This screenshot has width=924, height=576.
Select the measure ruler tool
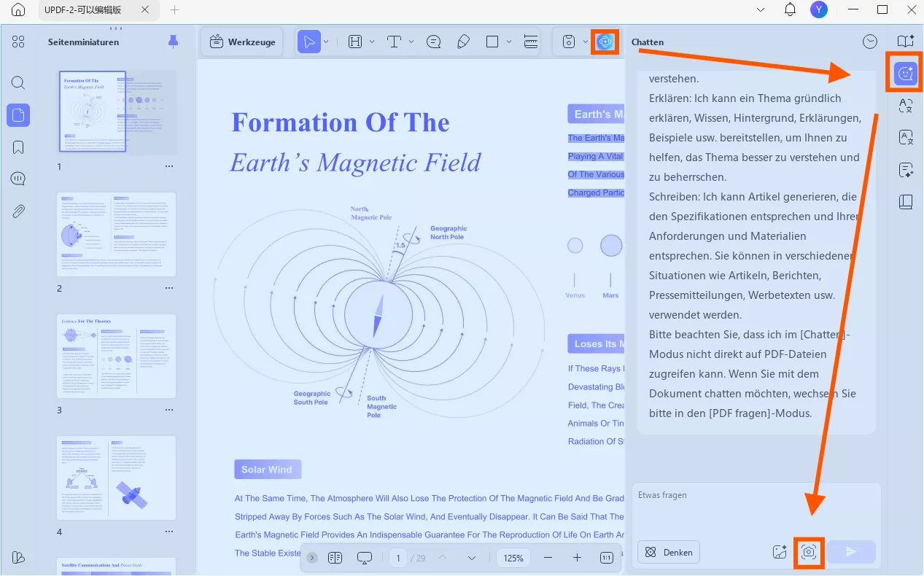coord(531,42)
